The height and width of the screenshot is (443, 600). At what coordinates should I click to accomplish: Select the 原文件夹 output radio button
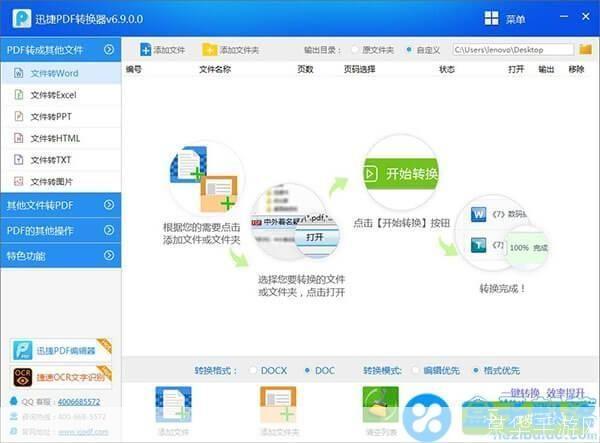pyautogui.click(x=355, y=50)
